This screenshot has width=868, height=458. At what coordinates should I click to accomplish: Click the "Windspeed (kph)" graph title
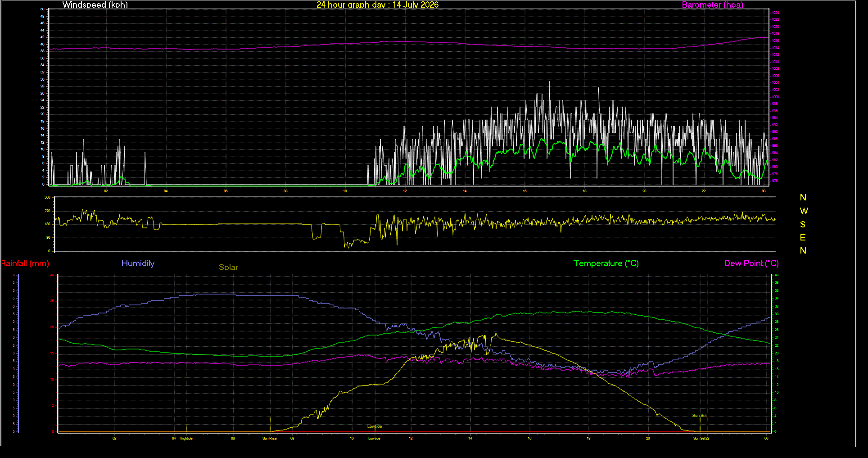coord(95,5)
